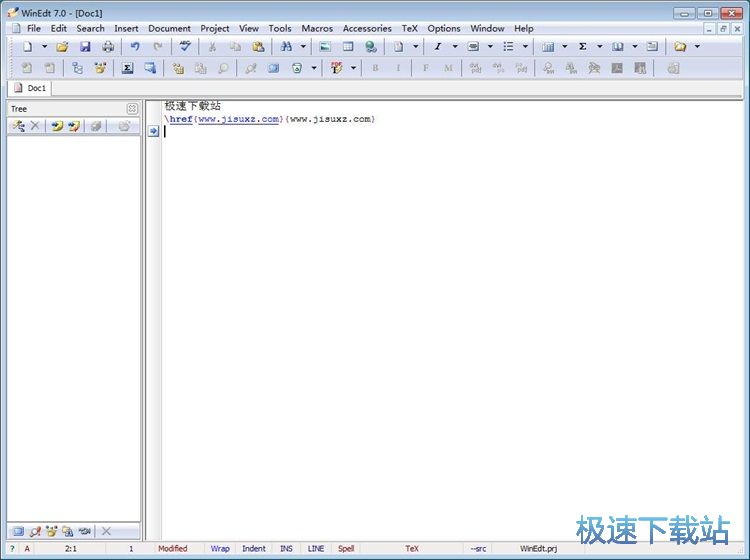This screenshot has width=750, height=560.
Task: Click the X icon at Tree panel bottom
Action: point(106,531)
